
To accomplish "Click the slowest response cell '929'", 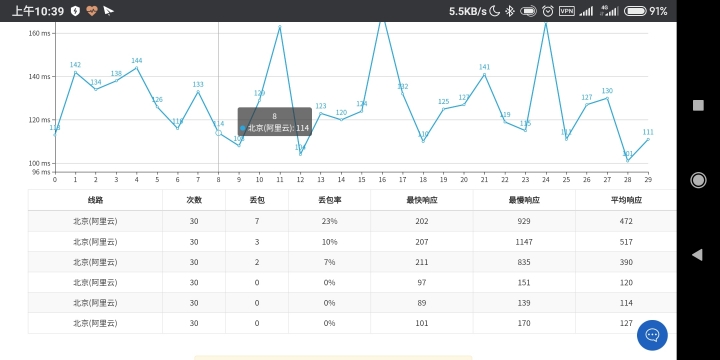I will tap(524, 221).
